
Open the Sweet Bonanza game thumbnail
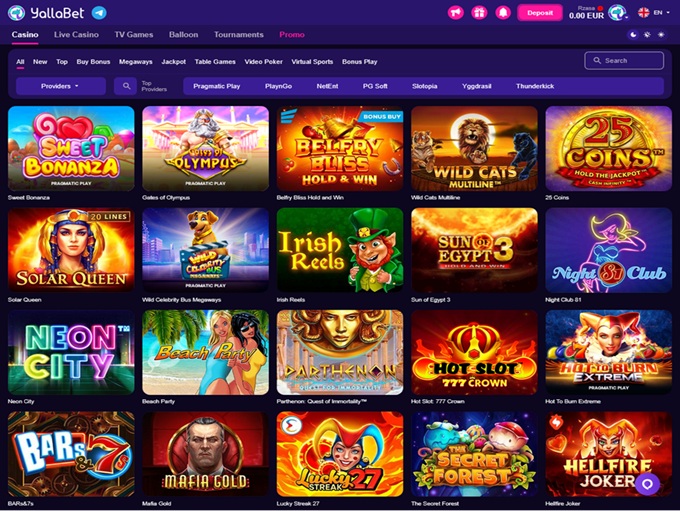pos(71,148)
